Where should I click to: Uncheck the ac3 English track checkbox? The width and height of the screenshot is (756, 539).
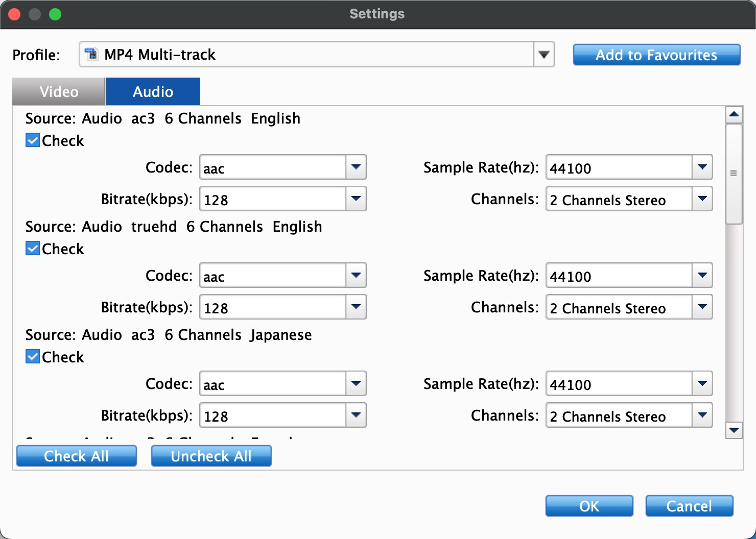point(33,140)
